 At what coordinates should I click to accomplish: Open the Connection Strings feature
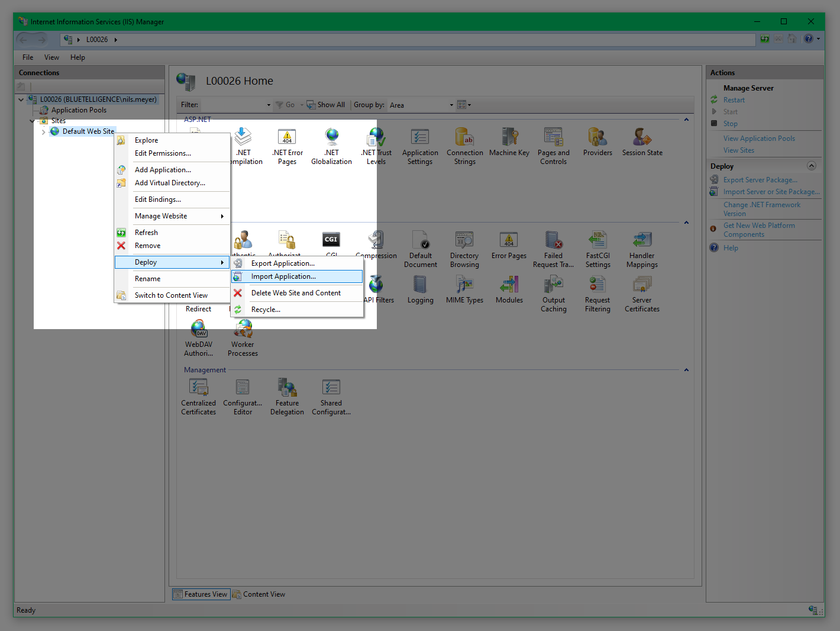(x=464, y=146)
